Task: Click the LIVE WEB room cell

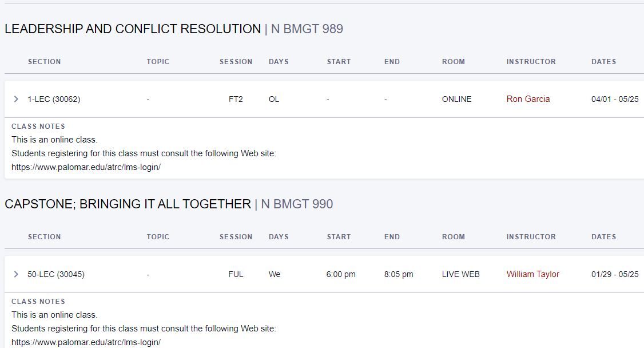Action: pos(460,274)
